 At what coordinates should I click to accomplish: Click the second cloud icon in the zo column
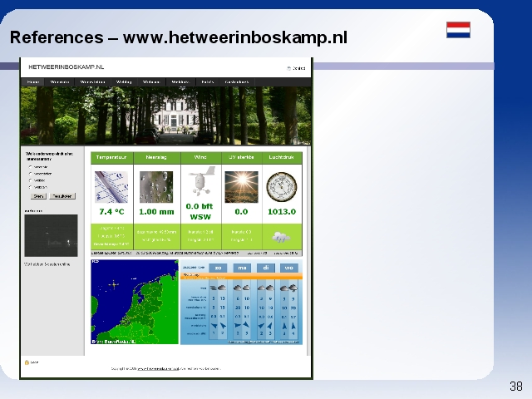coord(222,288)
